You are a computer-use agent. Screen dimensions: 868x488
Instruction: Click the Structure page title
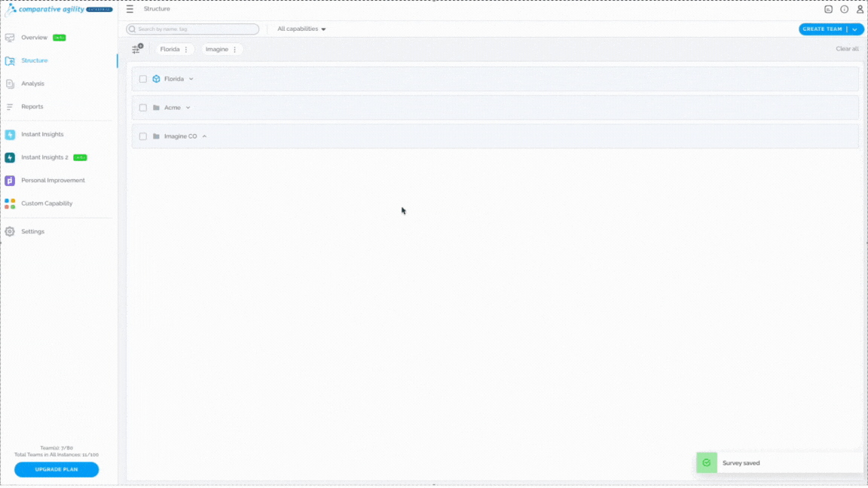[157, 9]
